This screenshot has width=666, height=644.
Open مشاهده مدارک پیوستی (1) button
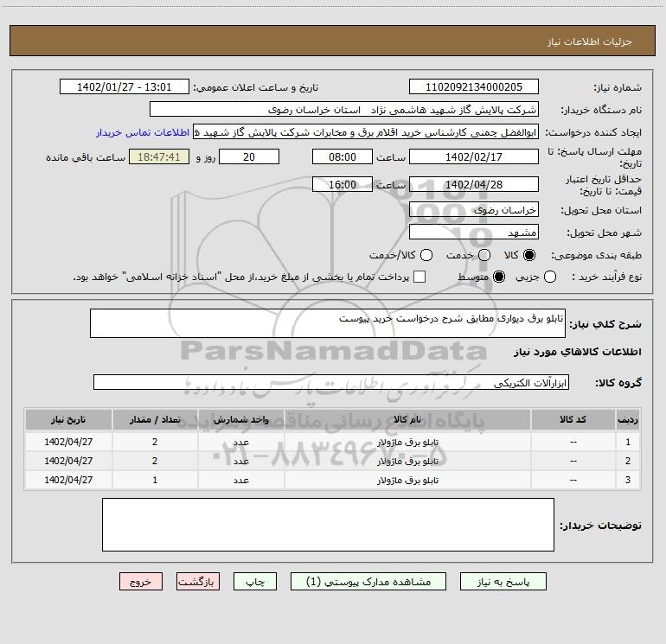[x=368, y=582]
